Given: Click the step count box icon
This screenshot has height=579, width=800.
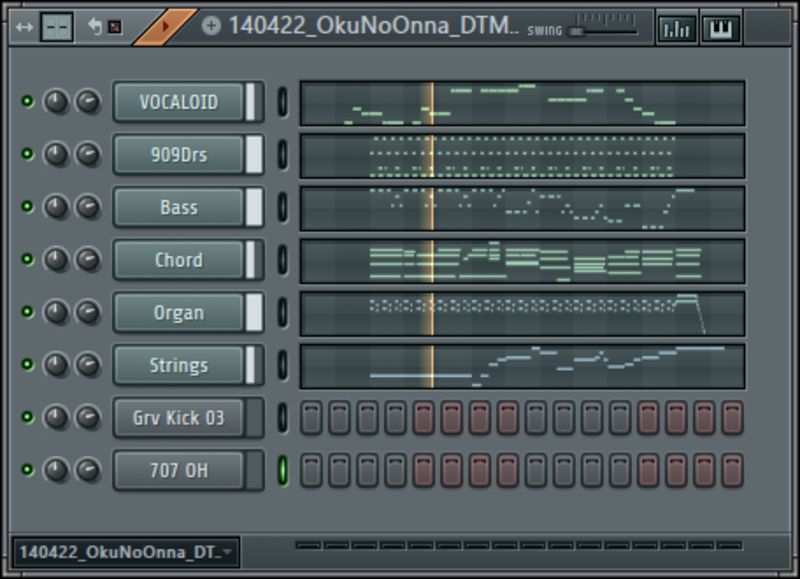Looking at the screenshot, I should click(x=57, y=27).
